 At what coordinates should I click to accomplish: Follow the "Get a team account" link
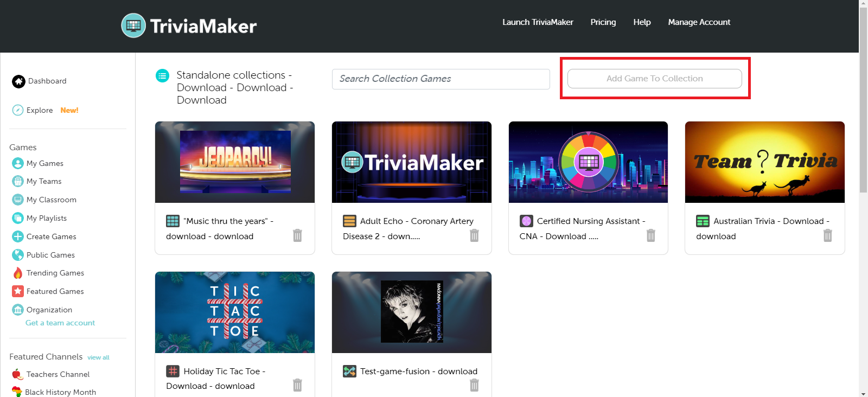coord(60,323)
